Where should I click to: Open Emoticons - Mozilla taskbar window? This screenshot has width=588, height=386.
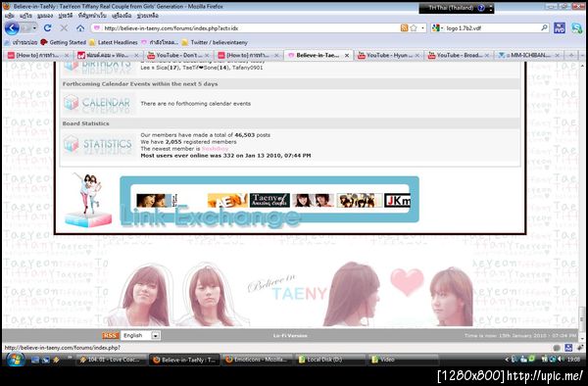(257, 360)
